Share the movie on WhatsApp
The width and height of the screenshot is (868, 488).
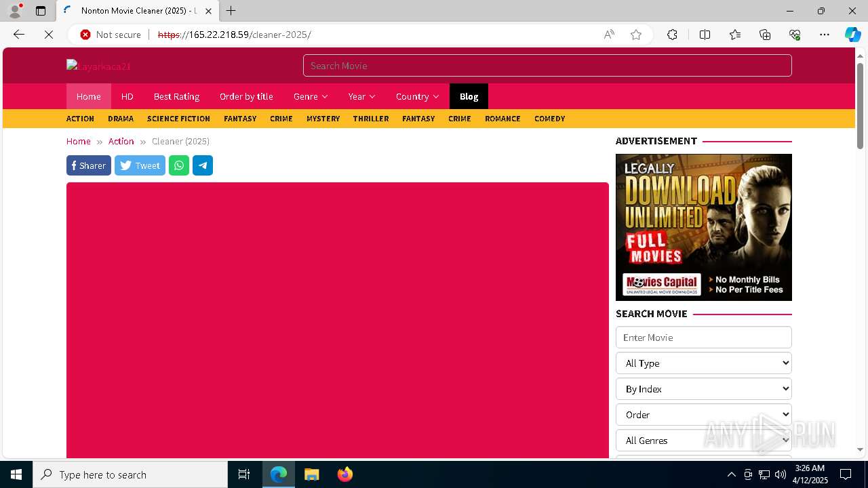tap(179, 165)
